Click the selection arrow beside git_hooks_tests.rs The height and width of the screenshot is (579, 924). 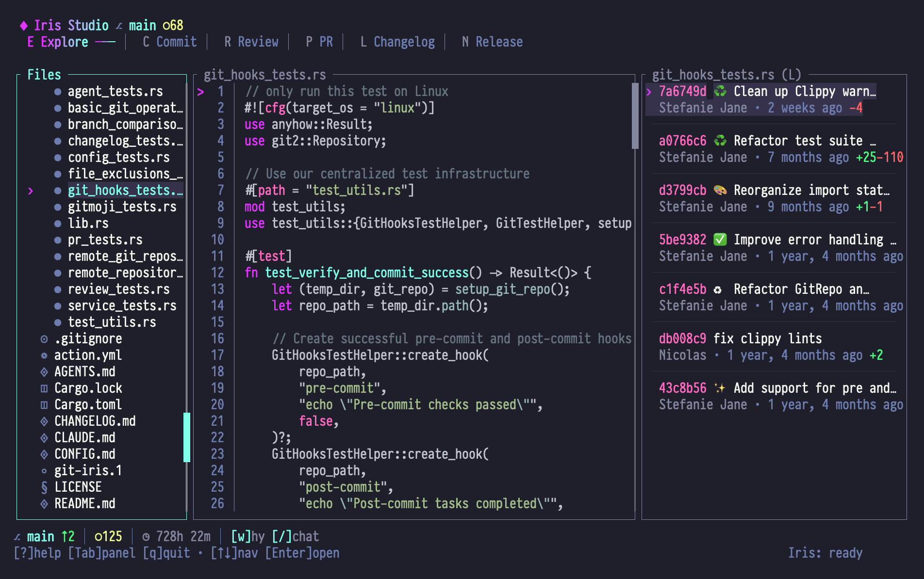31,191
